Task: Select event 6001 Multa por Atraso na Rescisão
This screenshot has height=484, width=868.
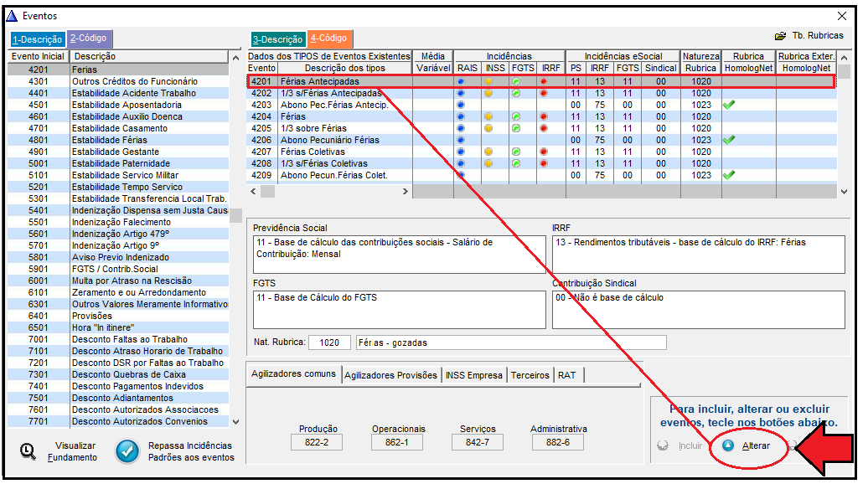Action: pyautogui.click(x=118, y=281)
